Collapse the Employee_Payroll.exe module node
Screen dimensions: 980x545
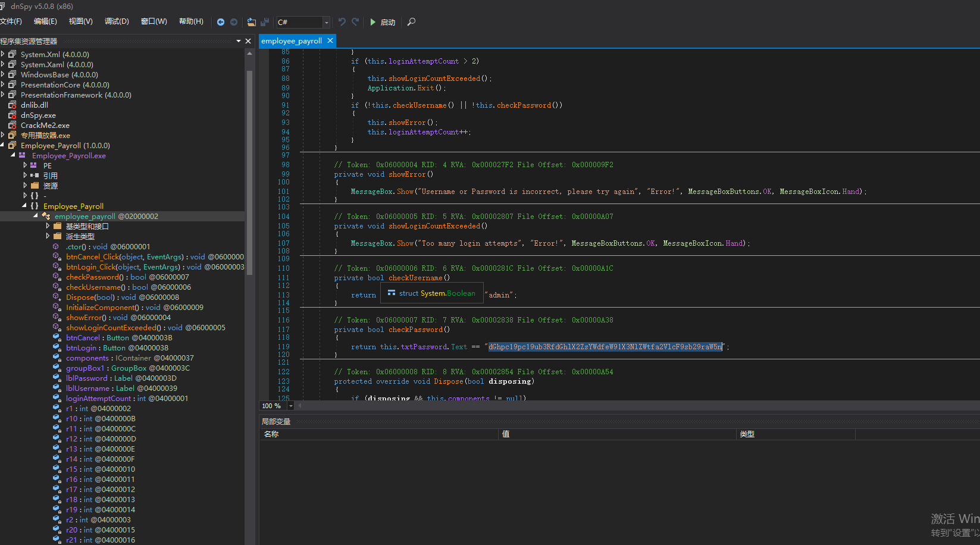(13, 155)
